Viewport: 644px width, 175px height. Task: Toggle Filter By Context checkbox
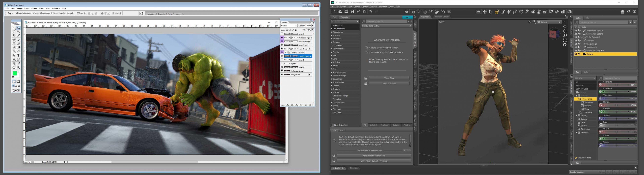click(333, 125)
